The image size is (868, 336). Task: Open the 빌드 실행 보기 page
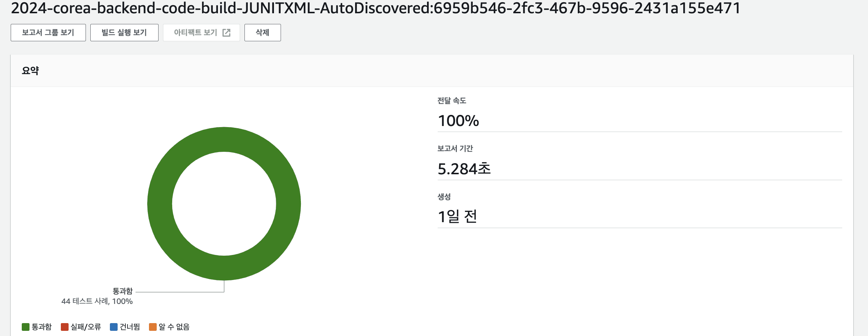124,33
